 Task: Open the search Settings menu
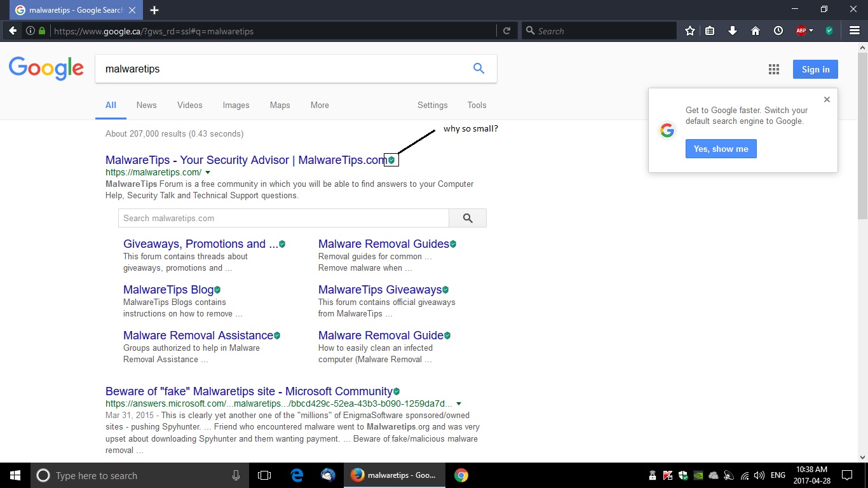(x=433, y=105)
